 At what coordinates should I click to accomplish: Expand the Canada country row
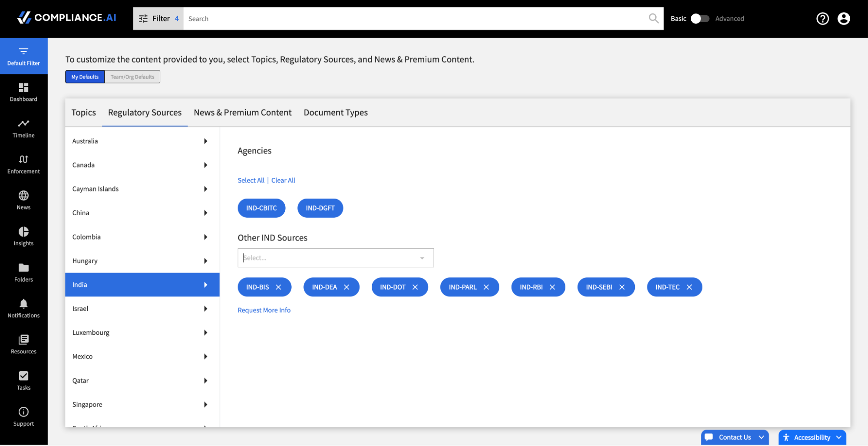tap(142, 165)
